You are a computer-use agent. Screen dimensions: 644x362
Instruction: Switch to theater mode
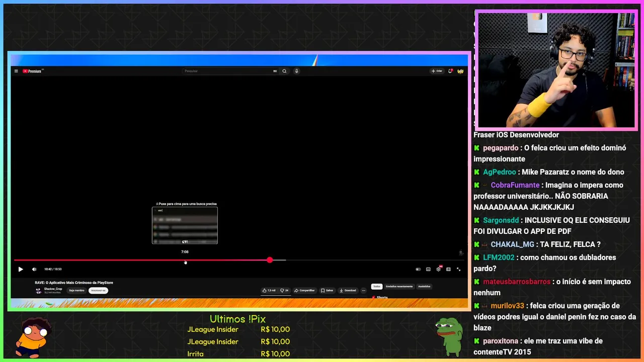point(448,269)
